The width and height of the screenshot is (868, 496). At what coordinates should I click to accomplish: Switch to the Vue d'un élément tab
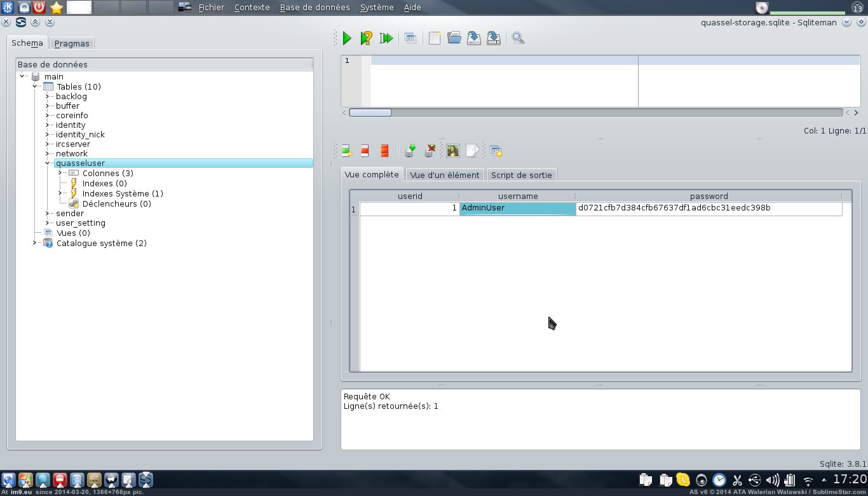coord(445,175)
